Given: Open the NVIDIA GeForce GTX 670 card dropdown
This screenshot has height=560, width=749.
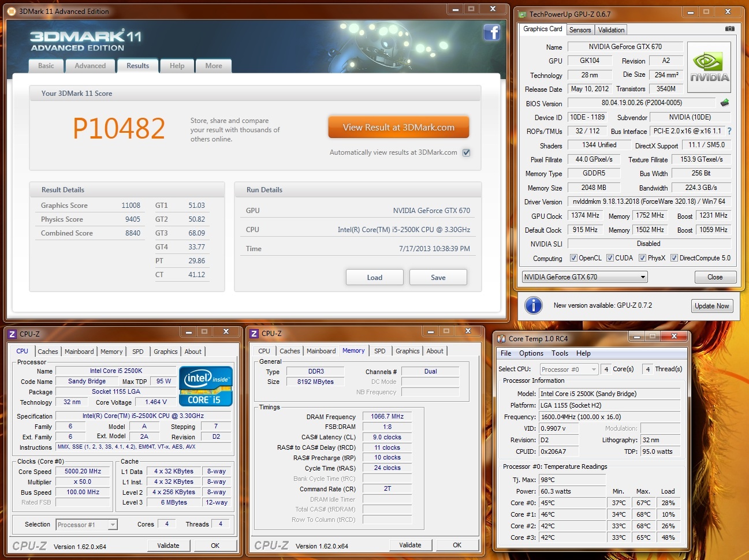Looking at the screenshot, I should 584,277.
